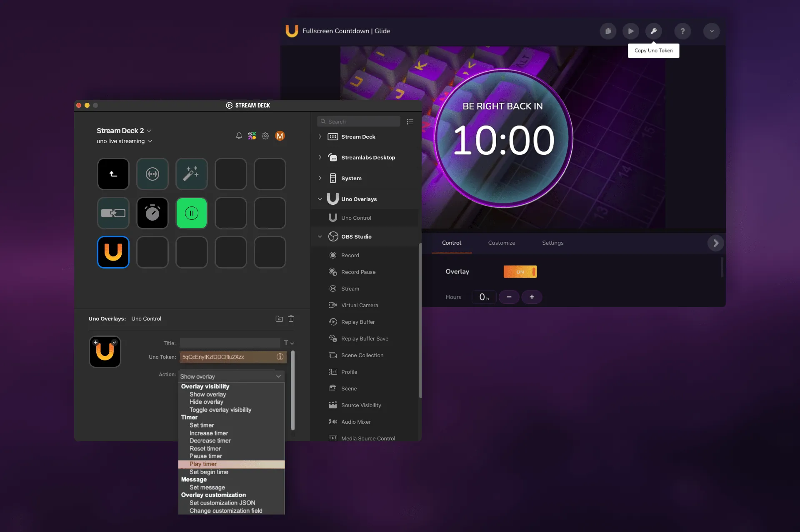Delete the action with trash icon
This screenshot has height=532, width=800.
point(291,318)
